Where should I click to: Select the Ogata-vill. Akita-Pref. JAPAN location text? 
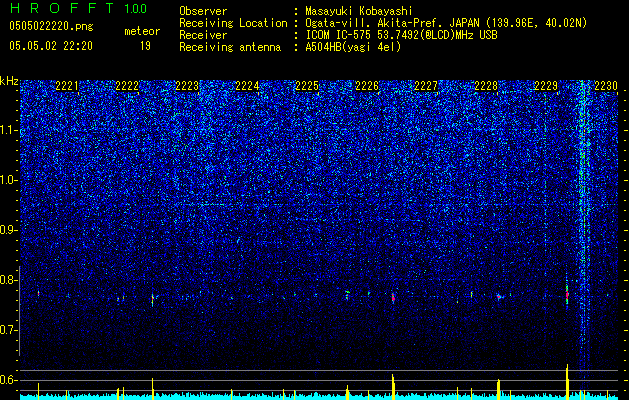[446, 23]
